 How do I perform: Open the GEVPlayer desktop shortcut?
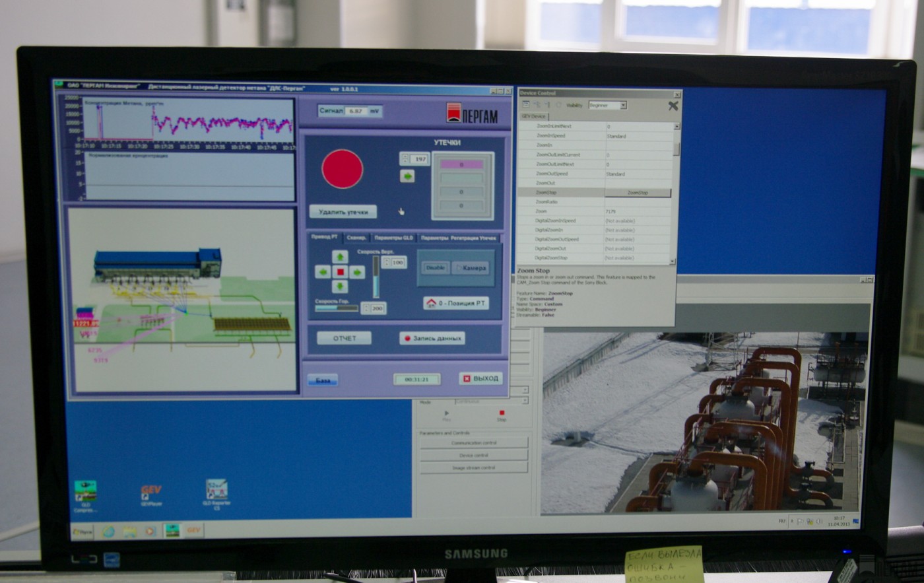(x=151, y=495)
